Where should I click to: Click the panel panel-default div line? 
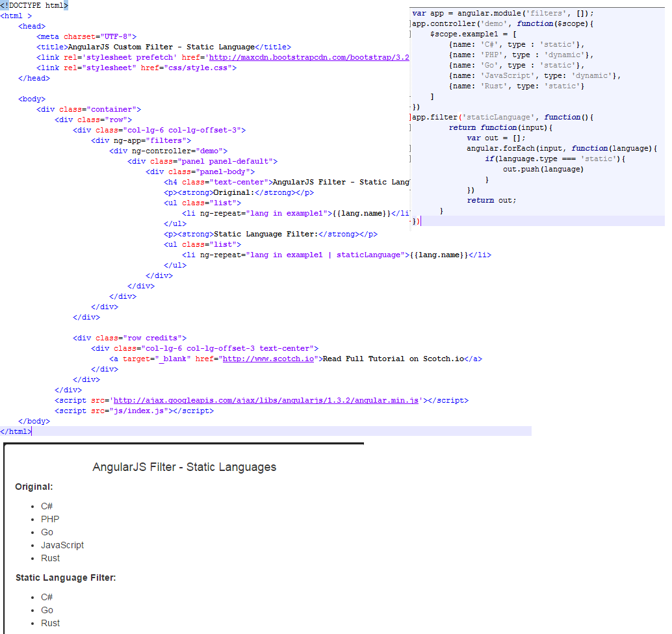pyautogui.click(x=202, y=162)
